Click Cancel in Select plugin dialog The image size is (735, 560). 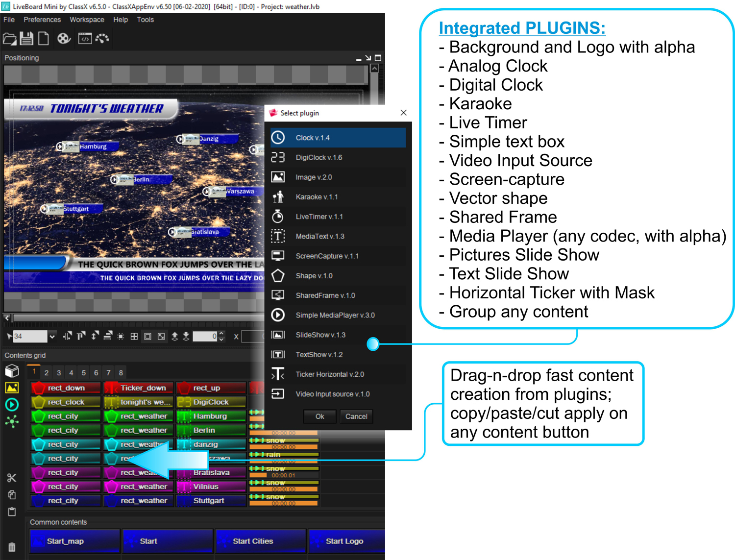pos(356,416)
